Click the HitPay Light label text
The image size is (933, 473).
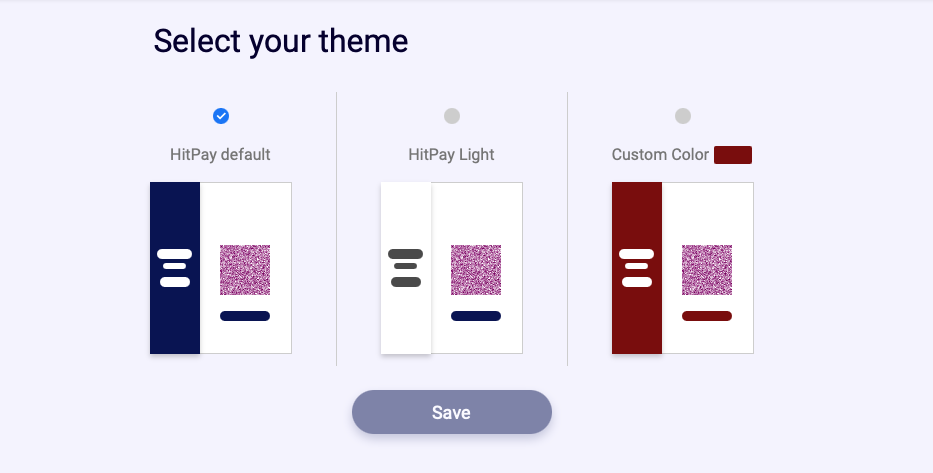click(451, 155)
